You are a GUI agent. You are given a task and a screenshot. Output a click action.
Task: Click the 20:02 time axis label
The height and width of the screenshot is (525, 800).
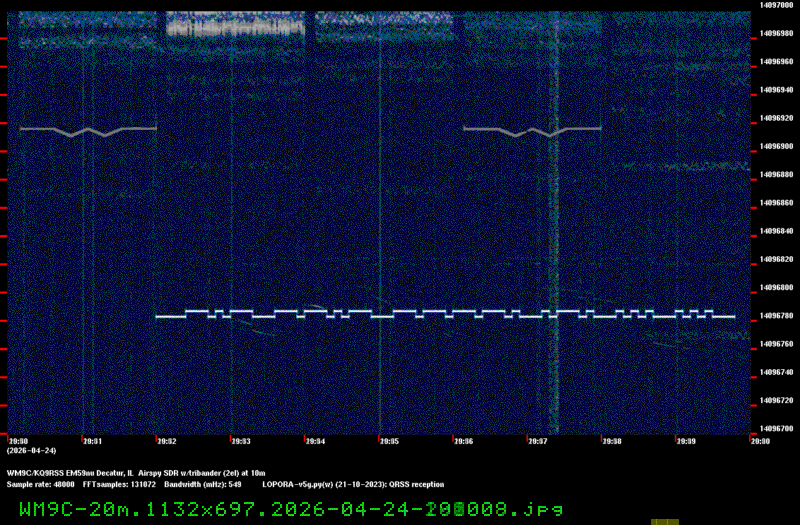(167, 441)
